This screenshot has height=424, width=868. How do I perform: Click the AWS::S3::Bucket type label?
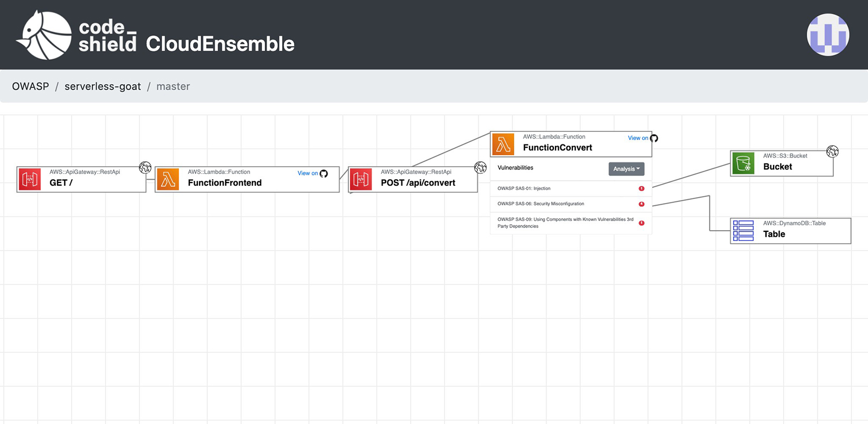click(x=785, y=156)
